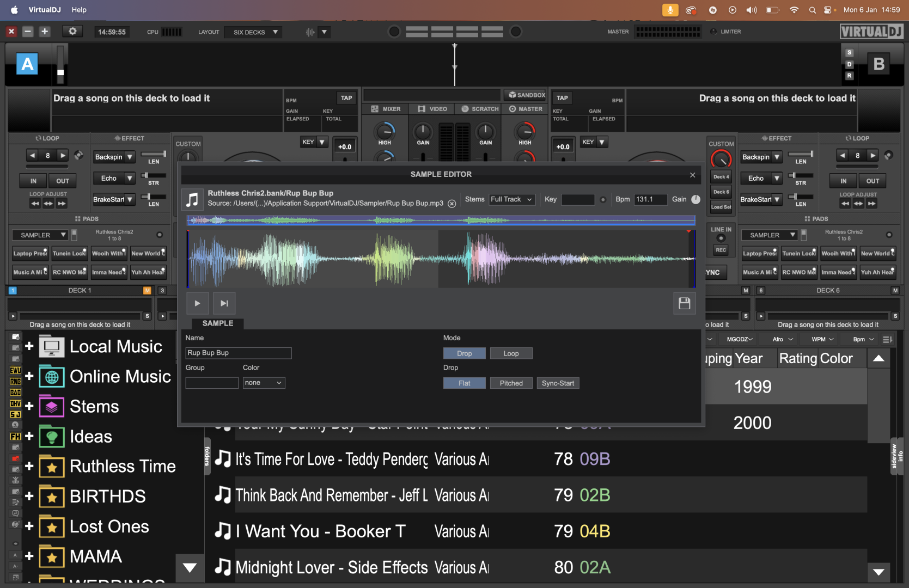Open left deck KEY dropdown
909x588 pixels.
(x=314, y=142)
